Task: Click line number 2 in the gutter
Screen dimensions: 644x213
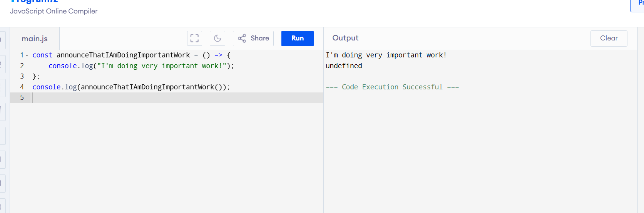Action: click(x=22, y=66)
